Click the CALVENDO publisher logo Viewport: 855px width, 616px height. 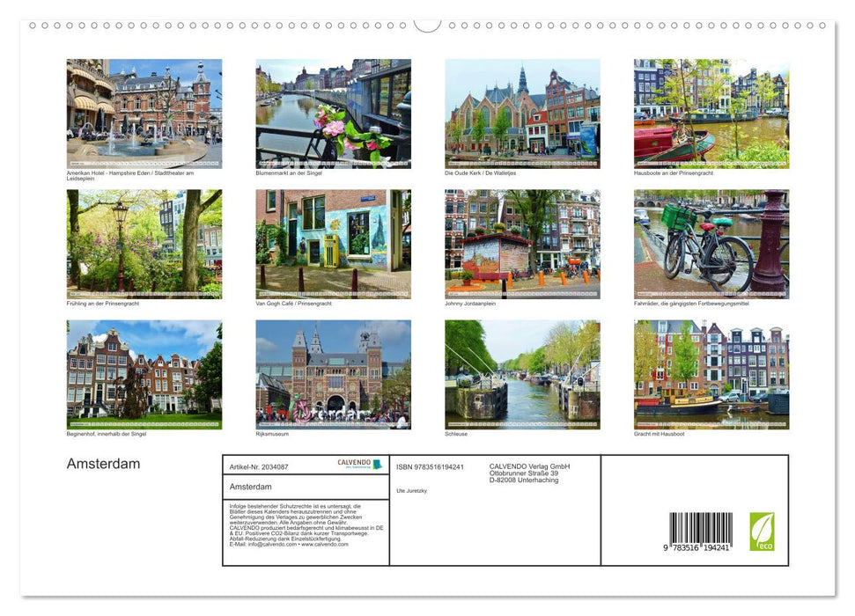click(353, 464)
